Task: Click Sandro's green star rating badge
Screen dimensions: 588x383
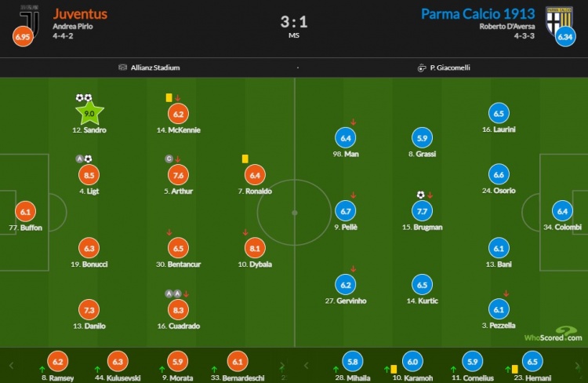Action: 89,113
